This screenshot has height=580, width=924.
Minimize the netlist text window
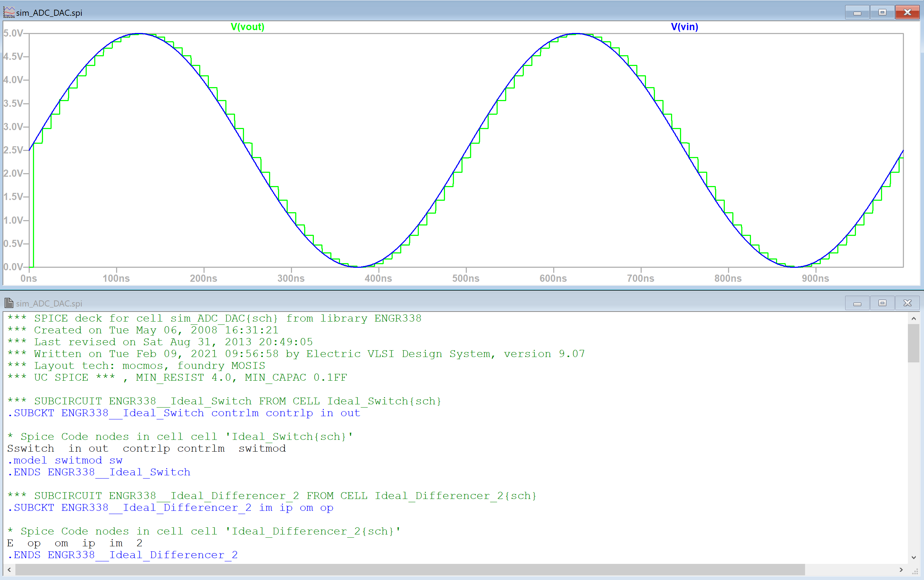coord(857,303)
